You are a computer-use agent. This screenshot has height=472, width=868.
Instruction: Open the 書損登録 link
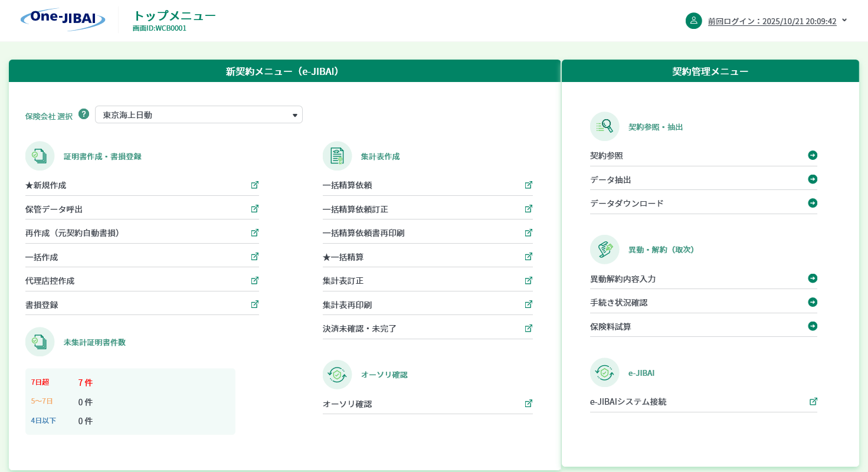tap(42, 305)
